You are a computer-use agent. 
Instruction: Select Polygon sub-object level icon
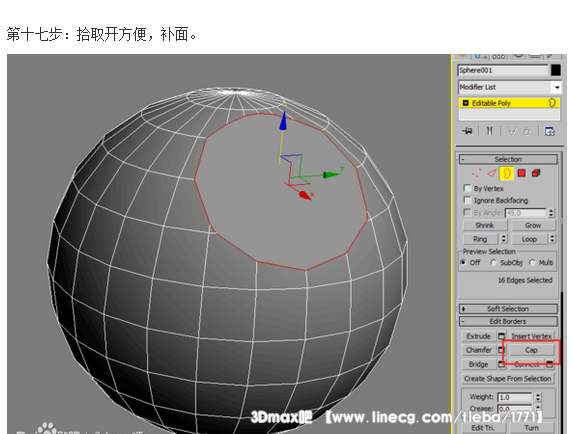point(521,173)
